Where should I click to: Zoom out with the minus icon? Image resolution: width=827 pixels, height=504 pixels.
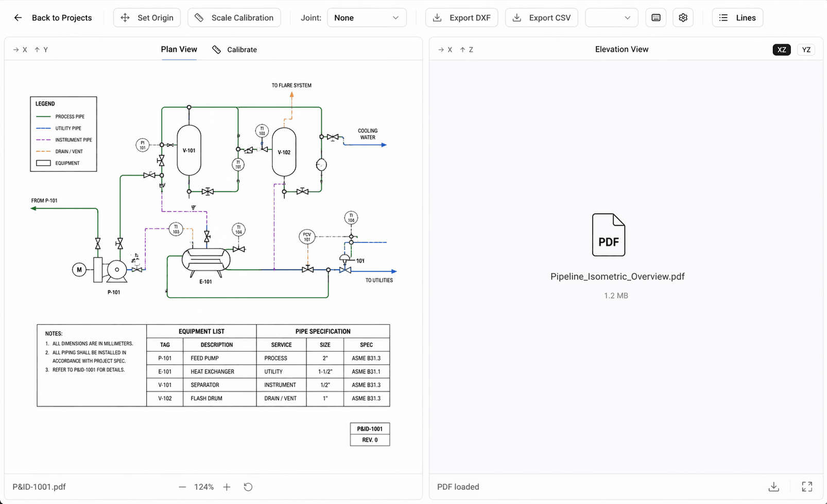[182, 487]
